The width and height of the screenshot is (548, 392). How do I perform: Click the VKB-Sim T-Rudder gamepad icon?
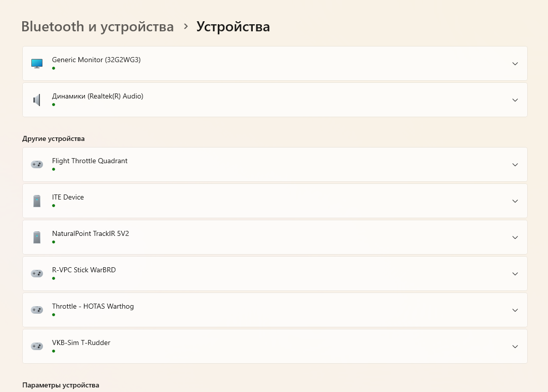pyautogui.click(x=36, y=347)
